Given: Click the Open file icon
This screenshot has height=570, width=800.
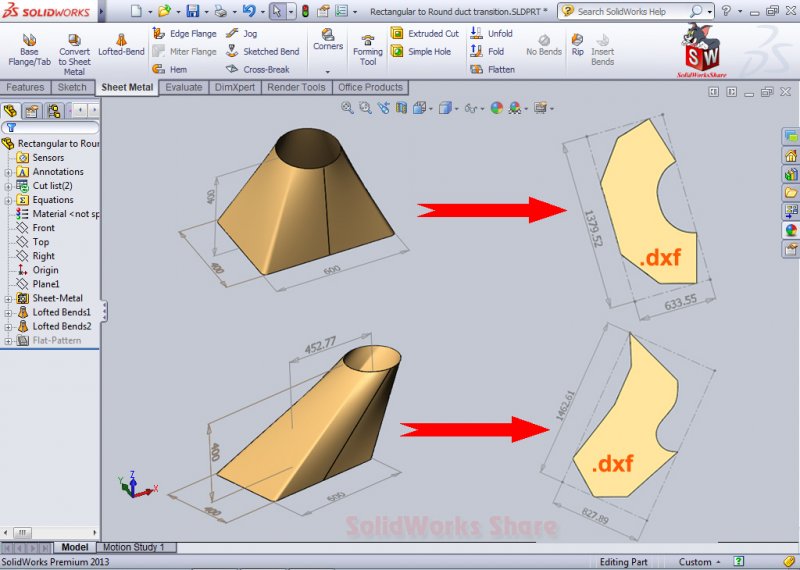Looking at the screenshot, I should 164,11.
